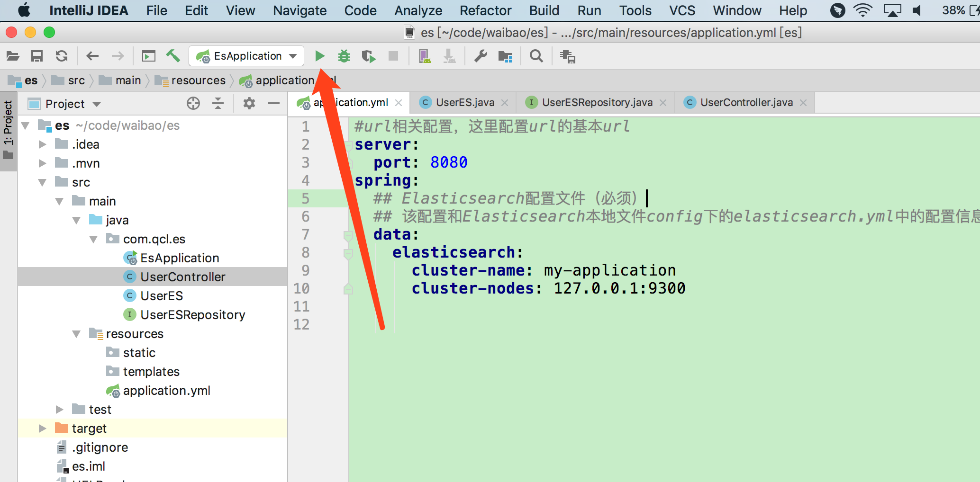
Task: Click the toolbar icon right of search
Action: pos(567,56)
